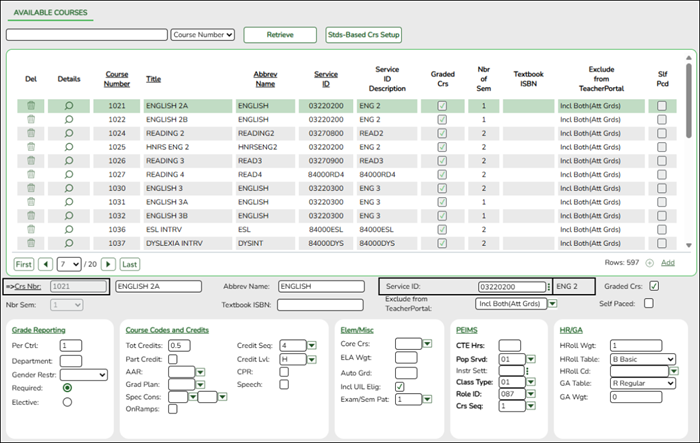Click trash icon for course 1027
Screen dimensions: 700x443
[x=31, y=174]
